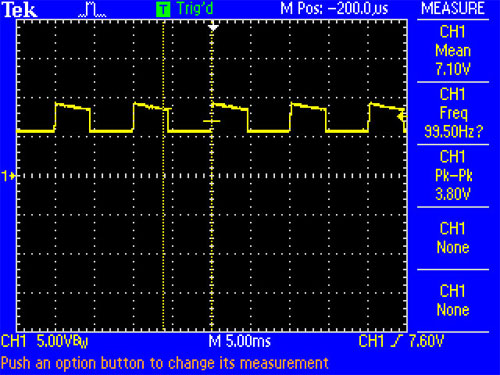The image size is (500, 375).
Task: Click the bandwidth limit Bw indicator
Action: pyautogui.click(x=82, y=342)
